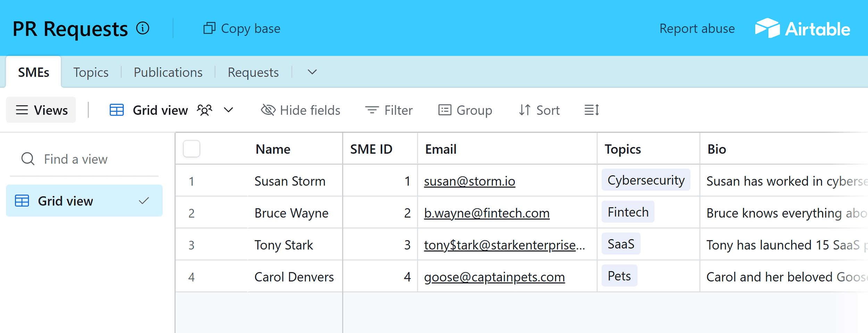Screen dimensions: 868x333
Task: Click the Report abuse link
Action: click(697, 28)
